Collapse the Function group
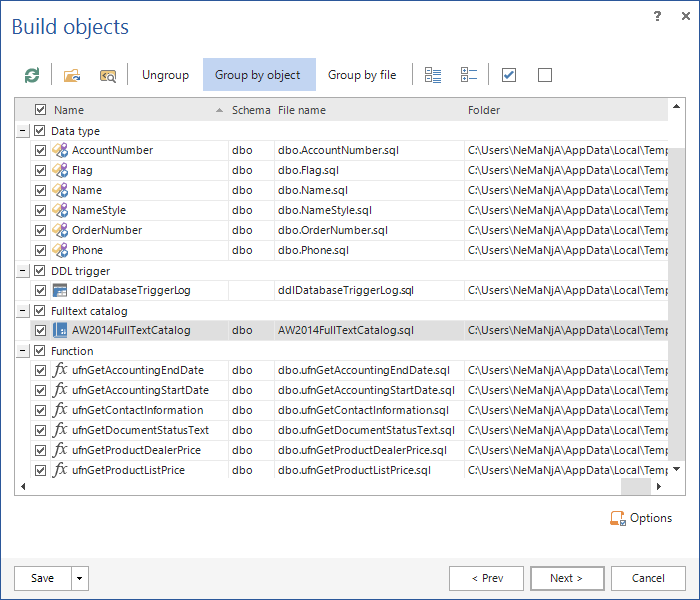Screen dimensions: 700x600 point(22,351)
